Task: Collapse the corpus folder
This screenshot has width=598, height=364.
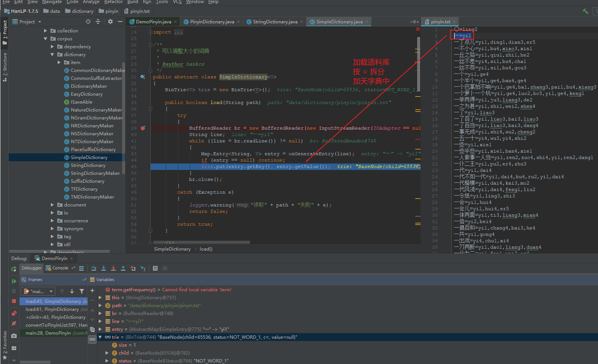Action: (46, 39)
